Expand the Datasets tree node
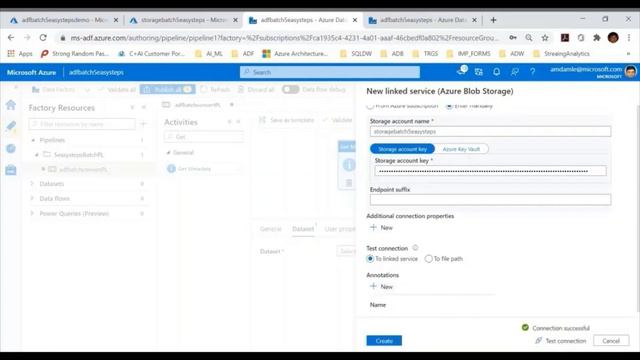The width and height of the screenshot is (640, 360). click(x=32, y=184)
